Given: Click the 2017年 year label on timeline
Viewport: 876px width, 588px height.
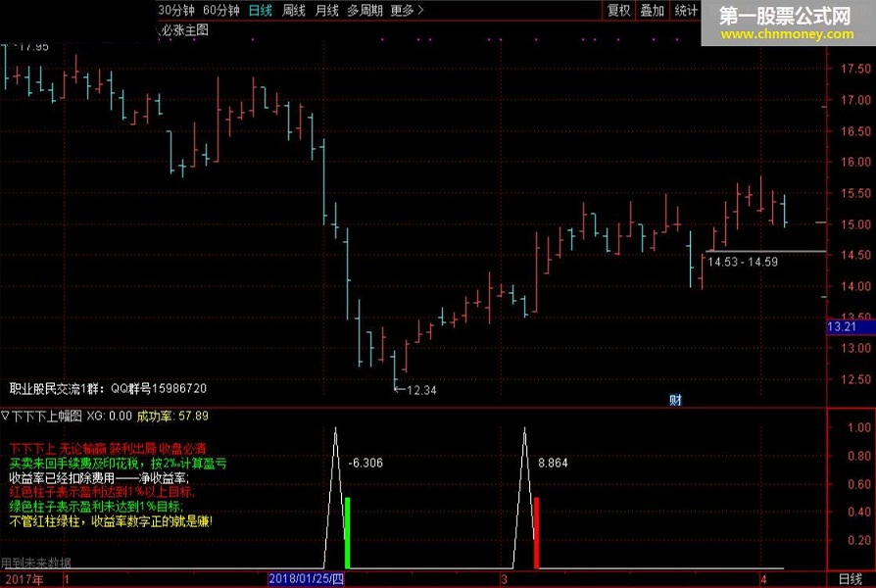Looking at the screenshot, I should (24, 579).
